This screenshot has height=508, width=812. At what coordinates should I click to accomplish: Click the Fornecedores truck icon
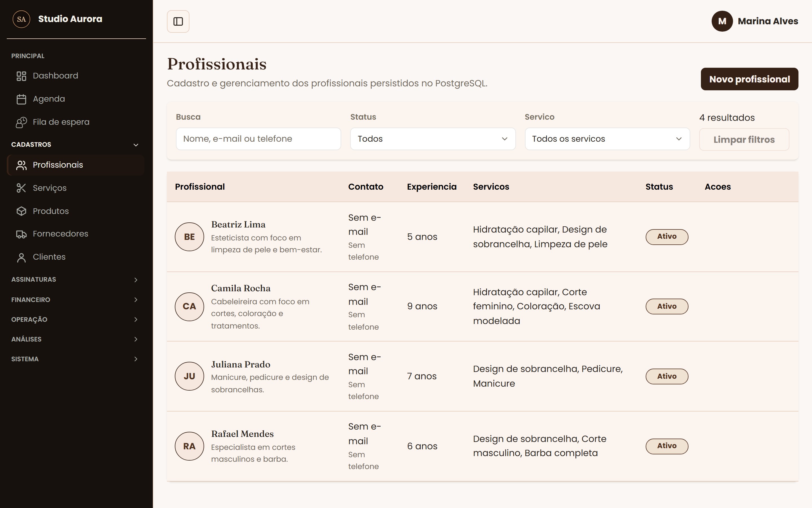(21, 234)
